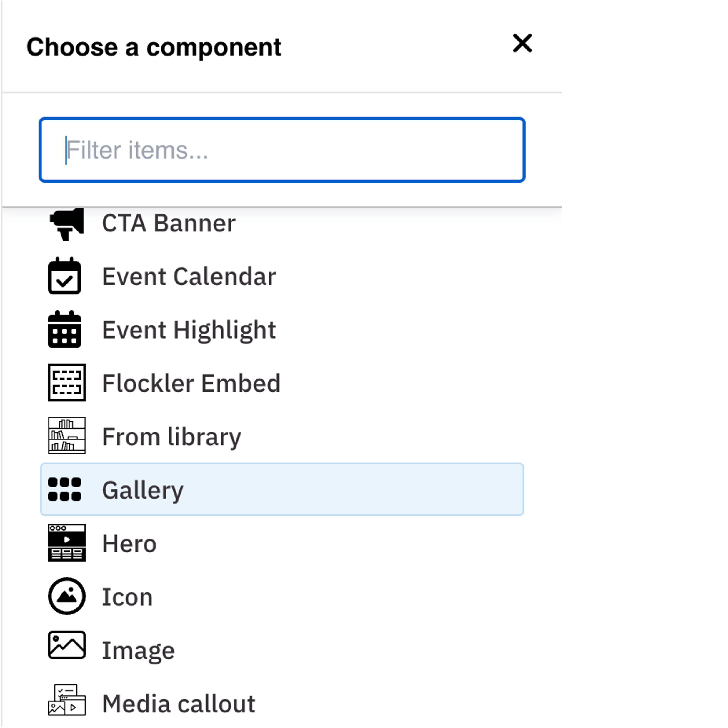
Task: Choose the Hero component label
Action: [129, 544]
